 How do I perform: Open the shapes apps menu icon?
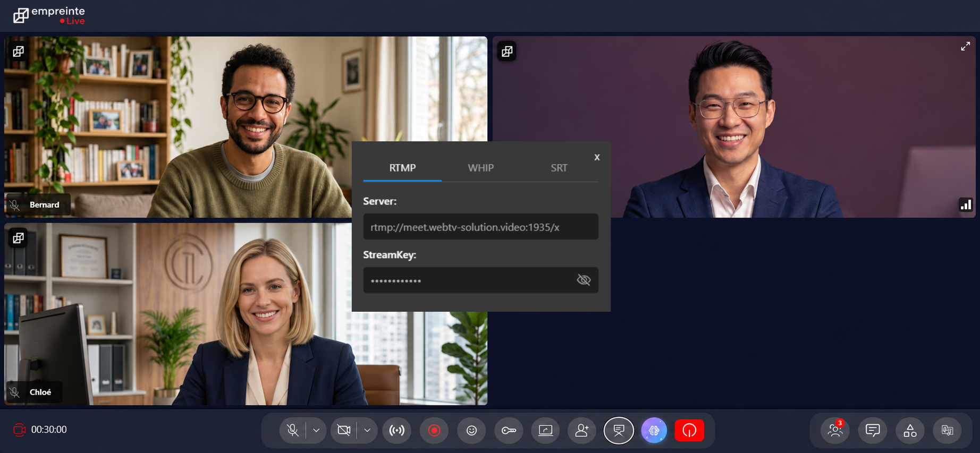point(910,430)
